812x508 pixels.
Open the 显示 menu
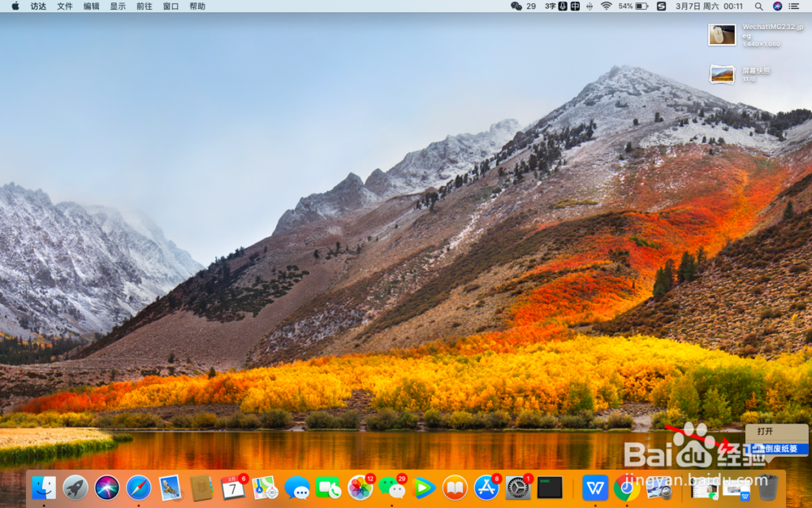point(118,7)
